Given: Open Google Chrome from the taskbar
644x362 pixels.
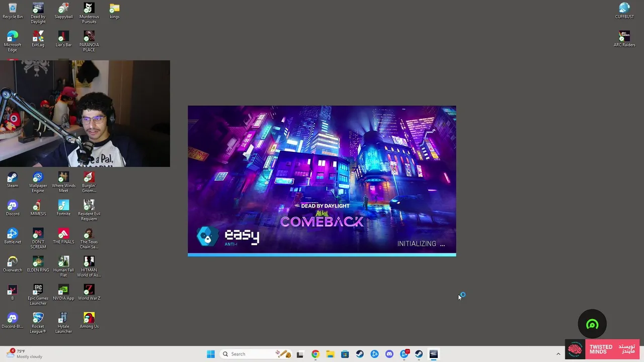Looking at the screenshot, I should pos(315,354).
